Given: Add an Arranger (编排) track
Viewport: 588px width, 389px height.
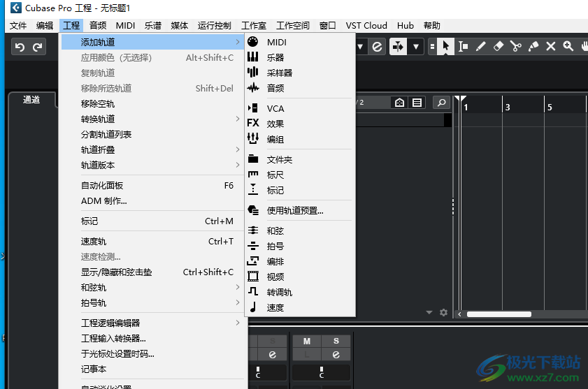Looking at the screenshot, I should (x=300, y=261).
